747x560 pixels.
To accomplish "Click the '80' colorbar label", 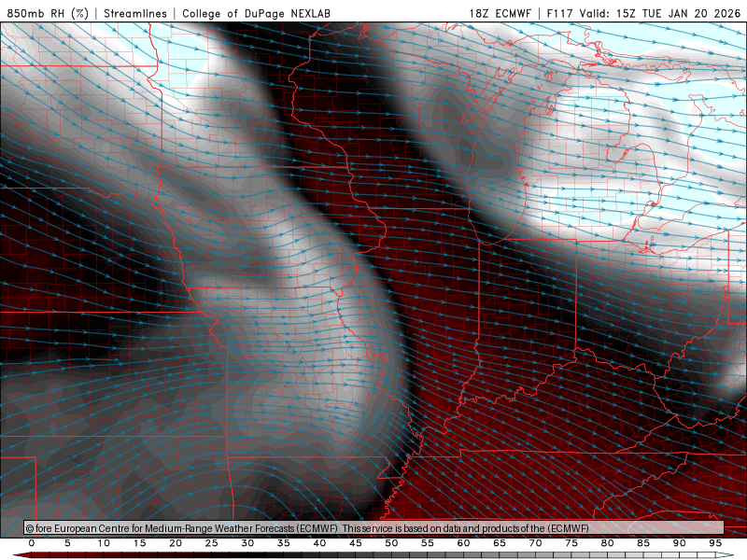I will [608, 543].
